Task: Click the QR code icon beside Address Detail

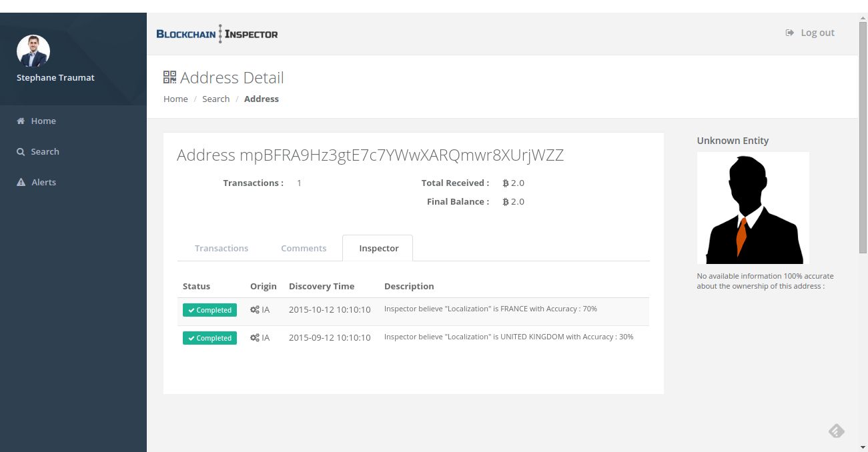Action: click(170, 77)
